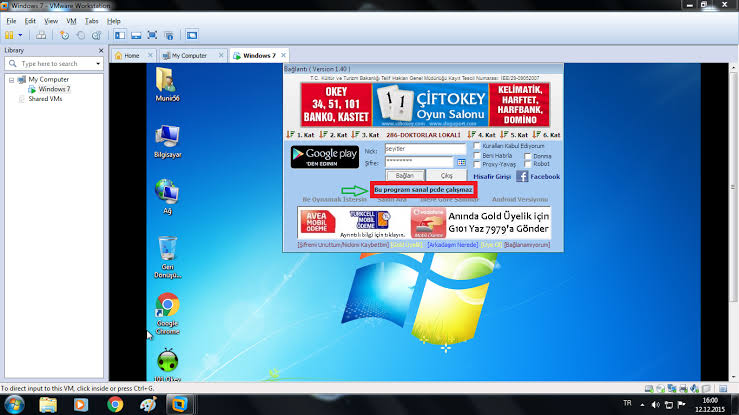
Task: Click the revert to snapshot icon
Action: [x=81, y=35]
